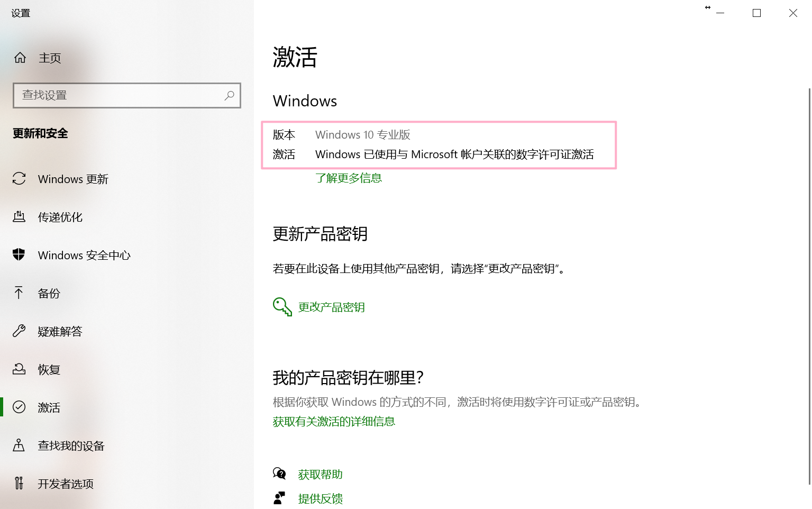Select the 恢复 sidebar icon
812x509 pixels.
pyautogui.click(x=19, y=369)
